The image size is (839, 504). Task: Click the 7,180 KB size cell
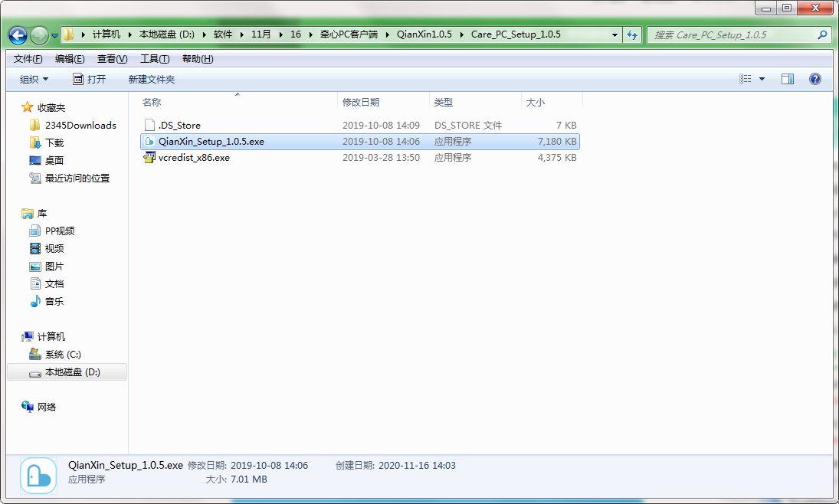point(557,141)
